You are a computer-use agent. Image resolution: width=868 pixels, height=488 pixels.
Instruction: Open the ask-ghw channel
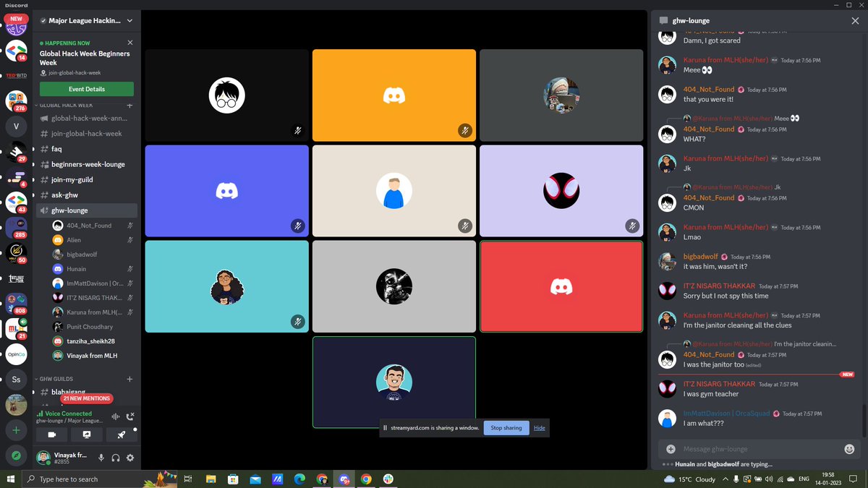(x=87, y=195)
